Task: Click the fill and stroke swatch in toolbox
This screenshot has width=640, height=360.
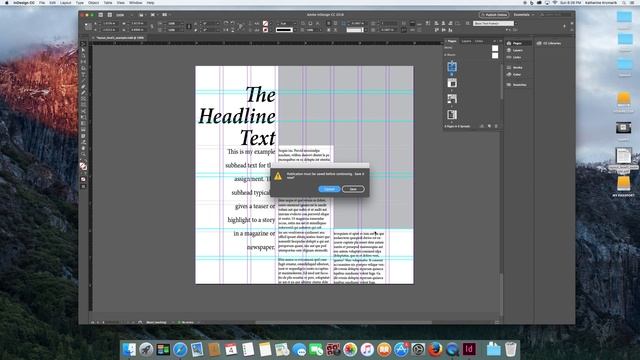Action: 83,166
